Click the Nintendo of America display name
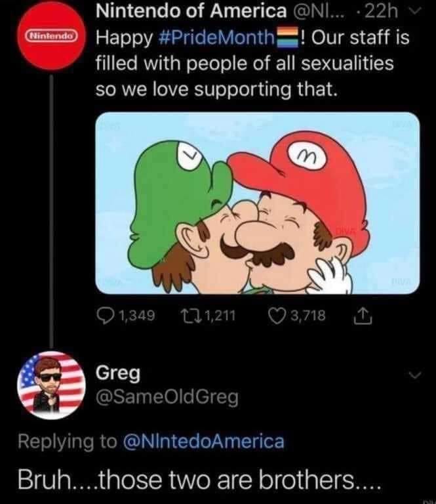This screenshot has width=436, height=504. [x=191, y=10]
